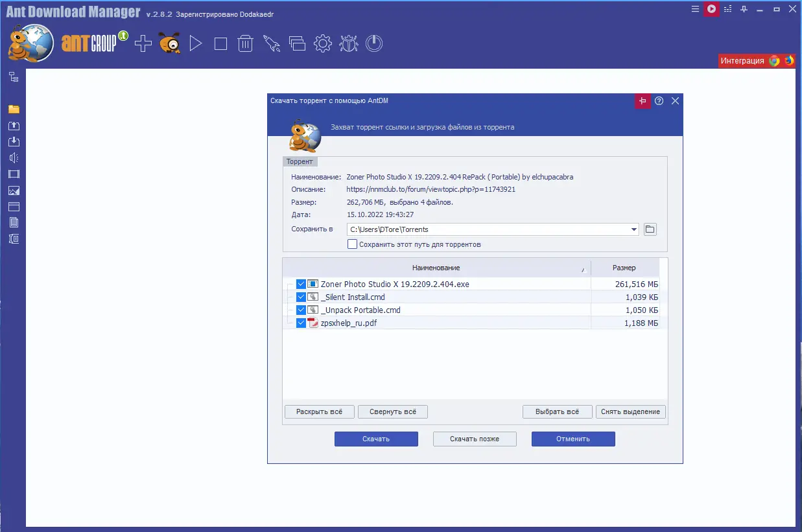Click the bug report beetle icon
This screenshot has width=802, height=532.
point(348,43)
